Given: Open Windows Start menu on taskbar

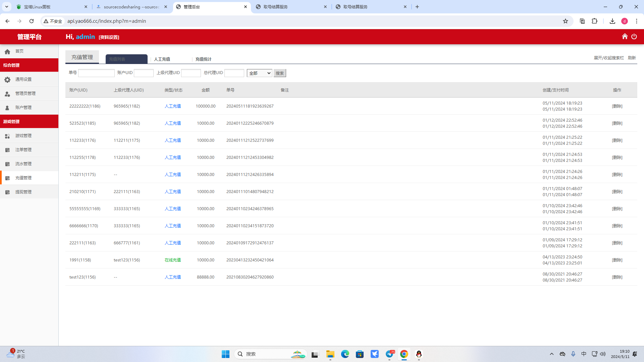Looking at the screenshot, I should point(225,354).
